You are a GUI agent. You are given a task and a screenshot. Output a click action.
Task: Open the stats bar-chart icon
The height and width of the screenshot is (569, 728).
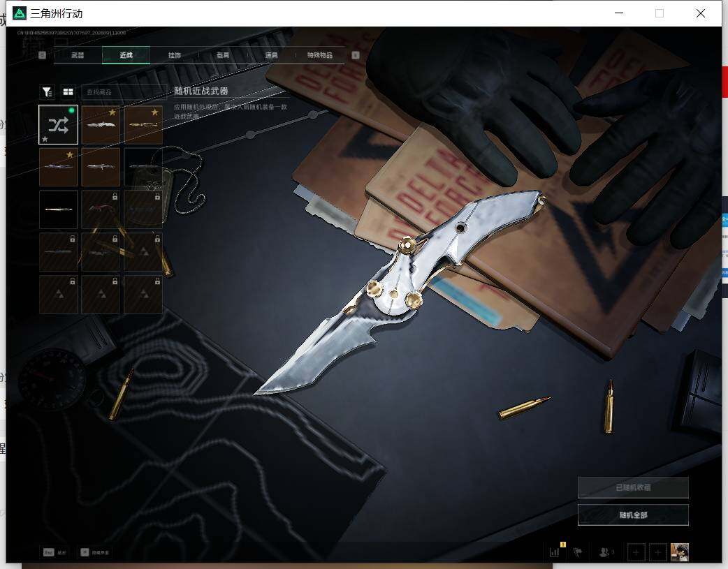point(555,552)
